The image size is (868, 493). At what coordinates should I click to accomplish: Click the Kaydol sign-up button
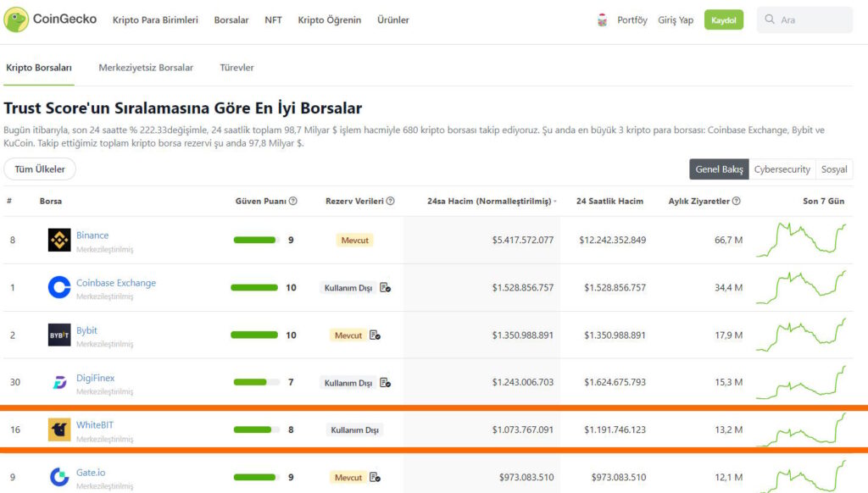coord(724,20)
